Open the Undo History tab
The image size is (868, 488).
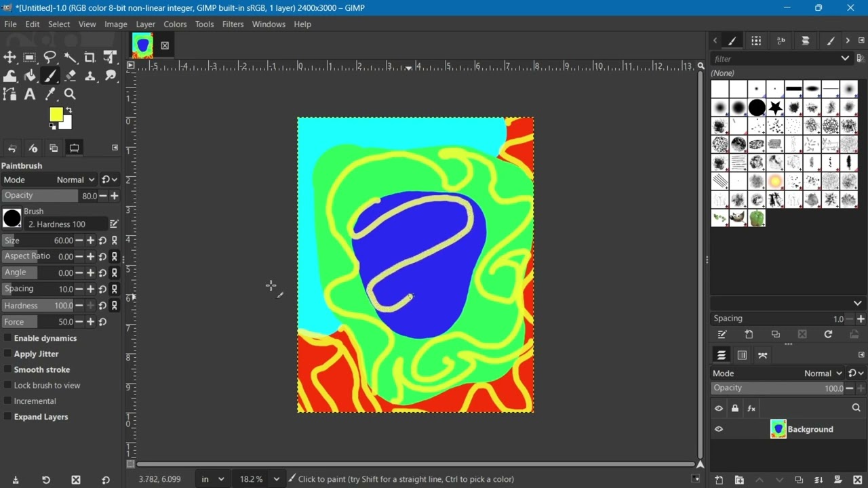point(12,148)
